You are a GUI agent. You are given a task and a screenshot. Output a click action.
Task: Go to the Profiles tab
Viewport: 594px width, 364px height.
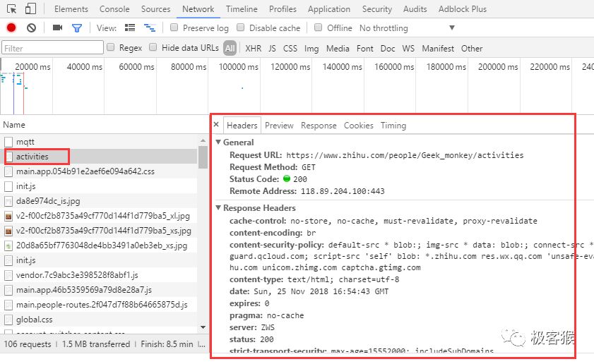[x=283, y=9]
